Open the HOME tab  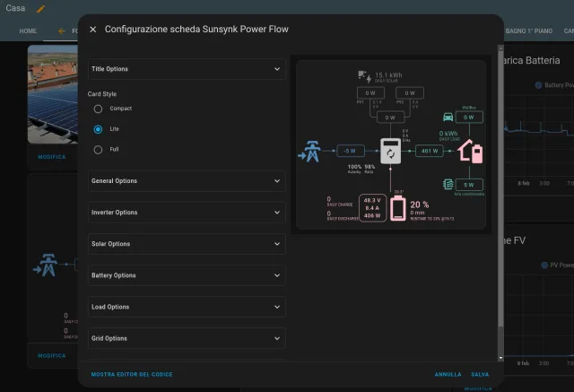pyautogui.click(x=28, y=31)
